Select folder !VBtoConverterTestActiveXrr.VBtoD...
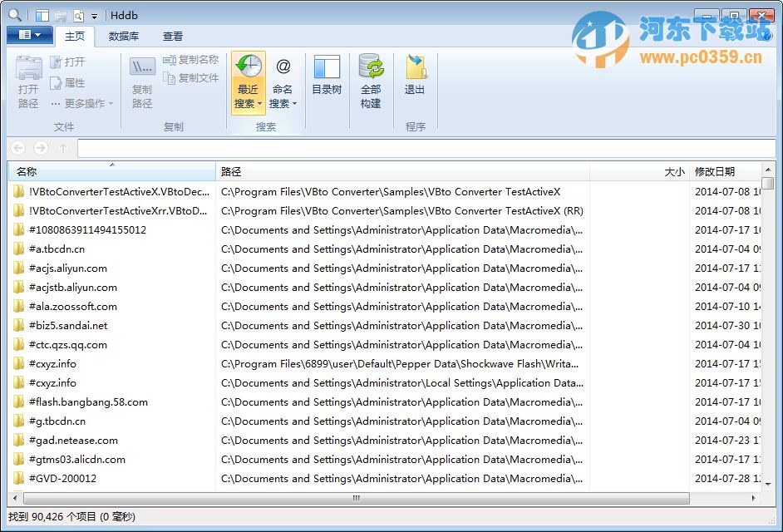The image size is (783, 532). point(118,211)
